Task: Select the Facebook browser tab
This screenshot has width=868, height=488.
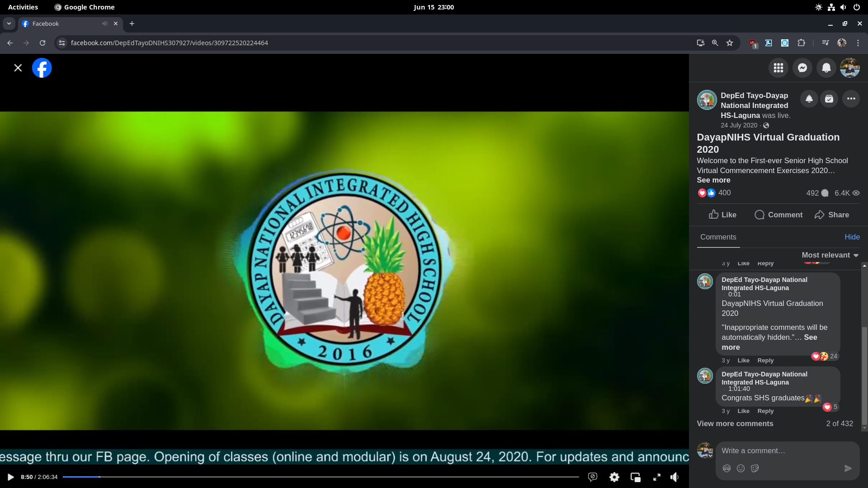Action: pyautogui.click(x=70, y=23)
